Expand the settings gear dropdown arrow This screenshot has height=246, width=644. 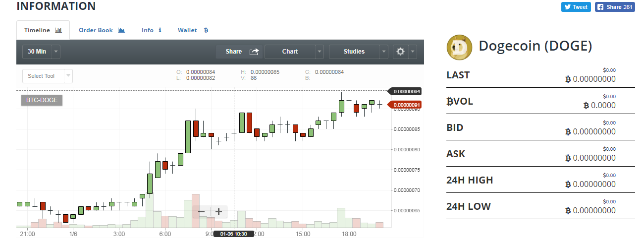(413, 52)
